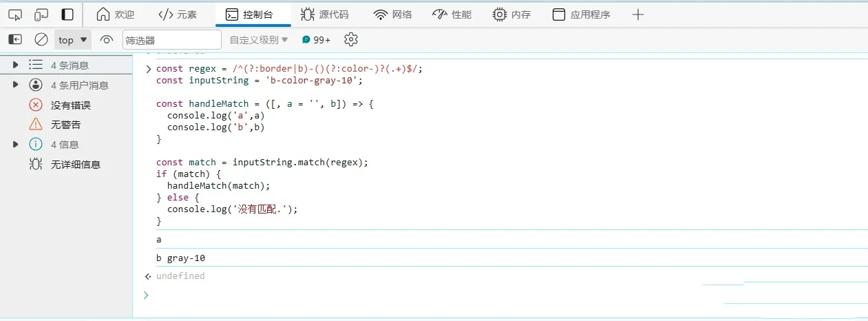Open the top context dropdown
The height and width of the screenshot is (321, 868).
pyautogui.click(x=73, y=40)
